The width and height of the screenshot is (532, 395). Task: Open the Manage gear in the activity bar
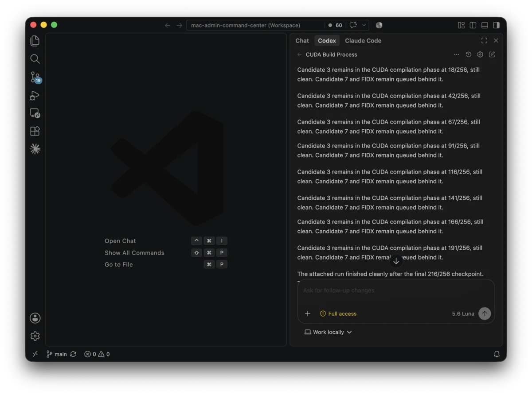(x=35, y=336)
